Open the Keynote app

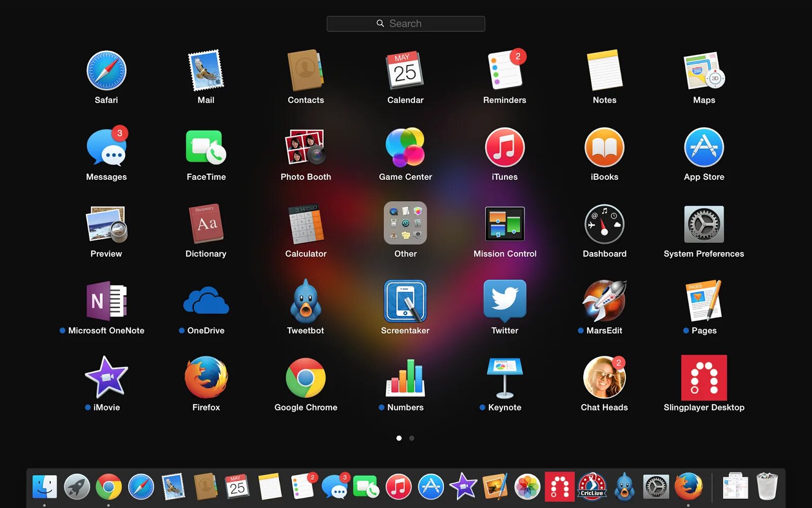pyautogui.click(x=505, y=377)
